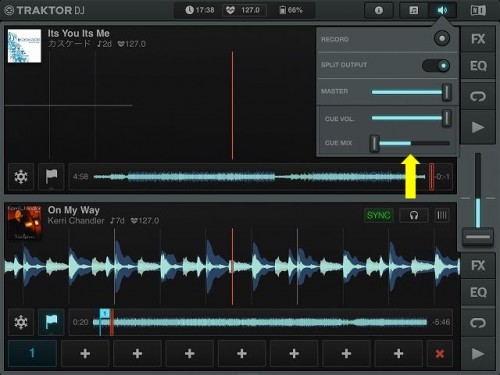This screenshot has width=500, height=375.
Task: Start recording with the Record button
Action: pos(442,39)
